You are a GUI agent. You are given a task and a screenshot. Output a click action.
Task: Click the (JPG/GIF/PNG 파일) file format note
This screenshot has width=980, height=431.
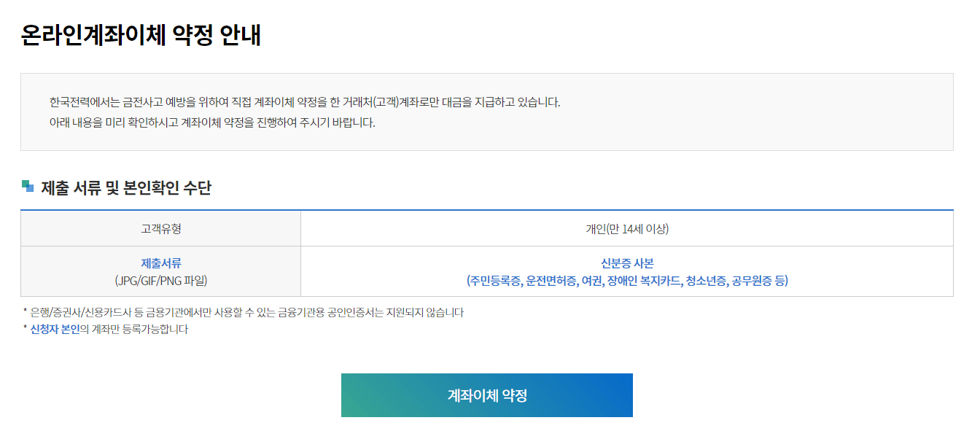click(x=161, y=280)
